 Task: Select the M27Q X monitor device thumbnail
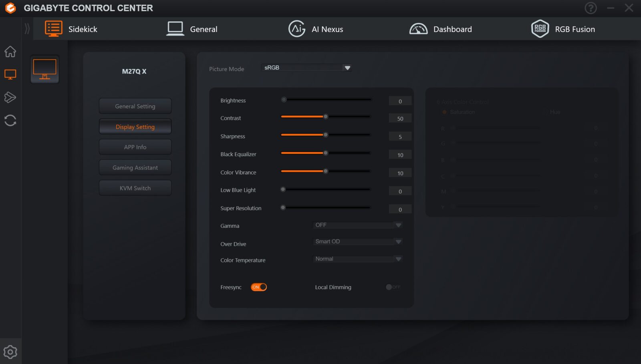click(45, 69)
